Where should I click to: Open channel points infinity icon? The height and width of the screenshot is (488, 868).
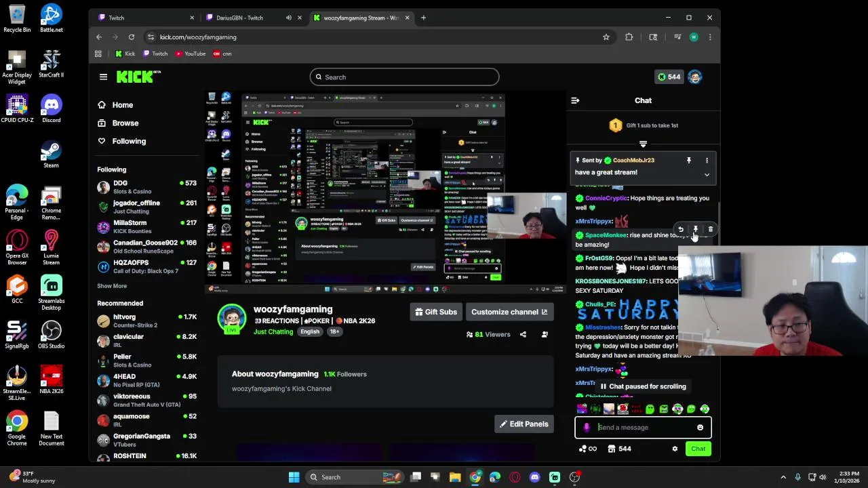coord(588,449)
